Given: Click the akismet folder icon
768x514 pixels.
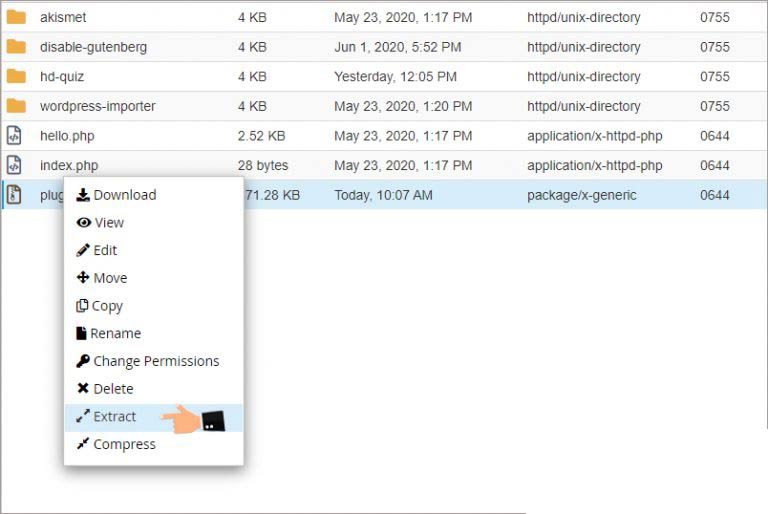Looking at the screenshot, I should (16, 17).
